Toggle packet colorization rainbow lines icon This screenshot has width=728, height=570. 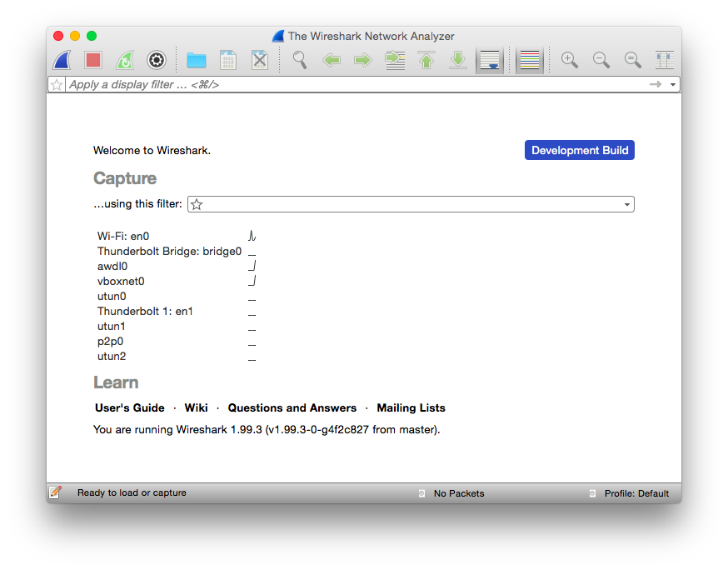[530, 60]
